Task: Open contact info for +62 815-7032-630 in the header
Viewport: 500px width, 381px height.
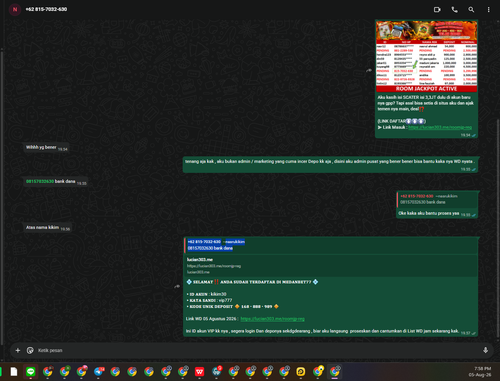Action: click(x=46, y=9)
